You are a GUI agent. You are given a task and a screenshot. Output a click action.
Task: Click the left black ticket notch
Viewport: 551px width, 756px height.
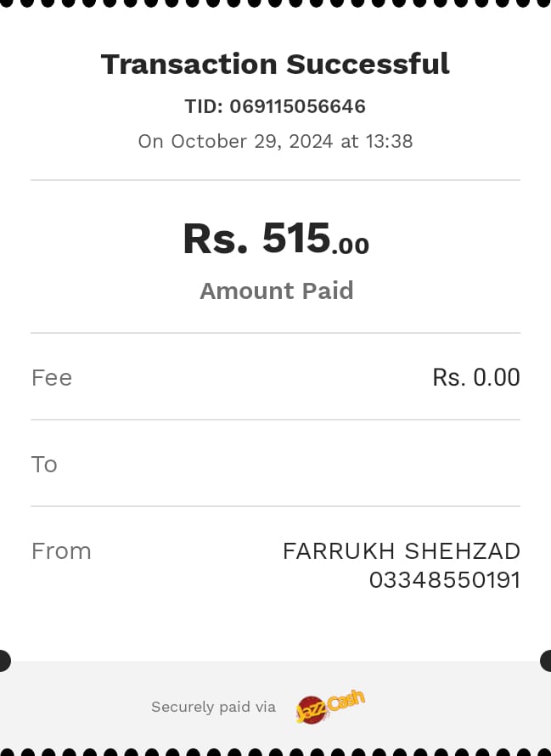coord(3,660)
